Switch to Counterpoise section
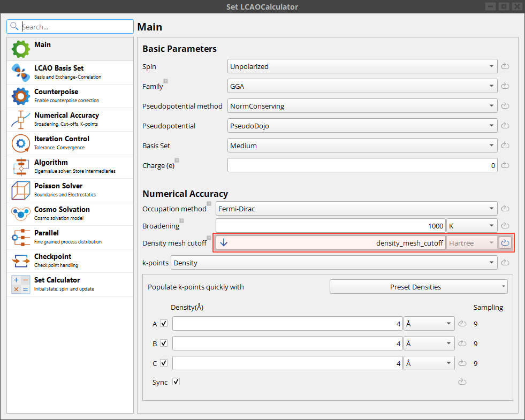525x420 pixels. [70, 96]
